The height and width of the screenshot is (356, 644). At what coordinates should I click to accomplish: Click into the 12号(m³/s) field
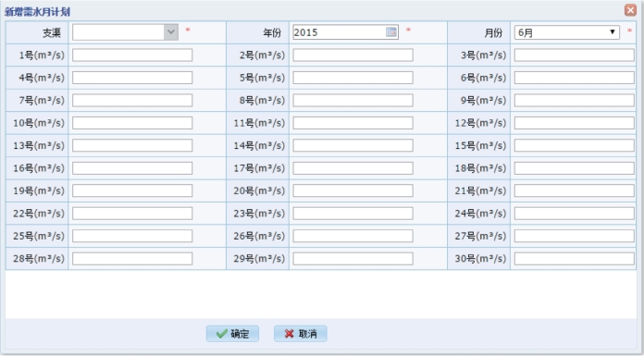point(575,123)
